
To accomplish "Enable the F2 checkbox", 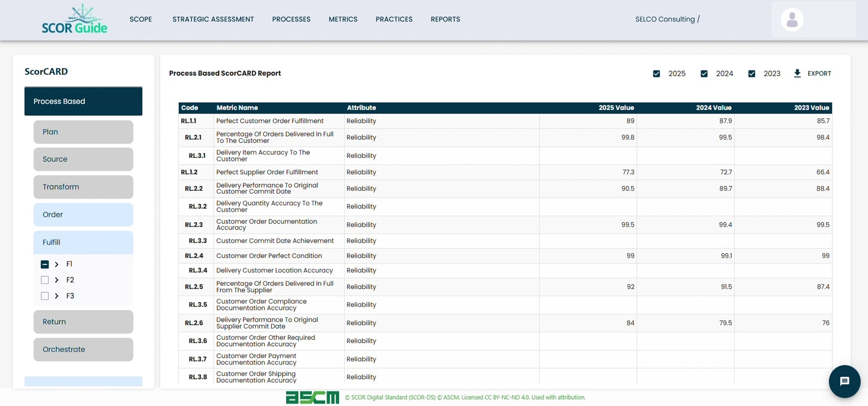I will (x=45, y=280).
